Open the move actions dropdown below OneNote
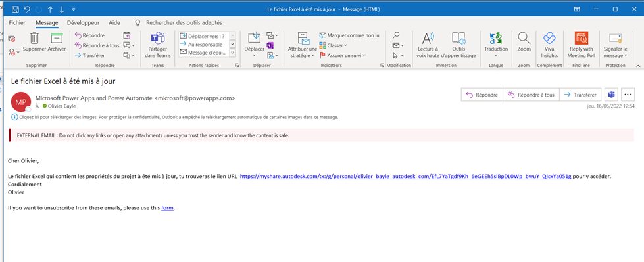This screenshot has height=262, width=644. click(272, 55)
